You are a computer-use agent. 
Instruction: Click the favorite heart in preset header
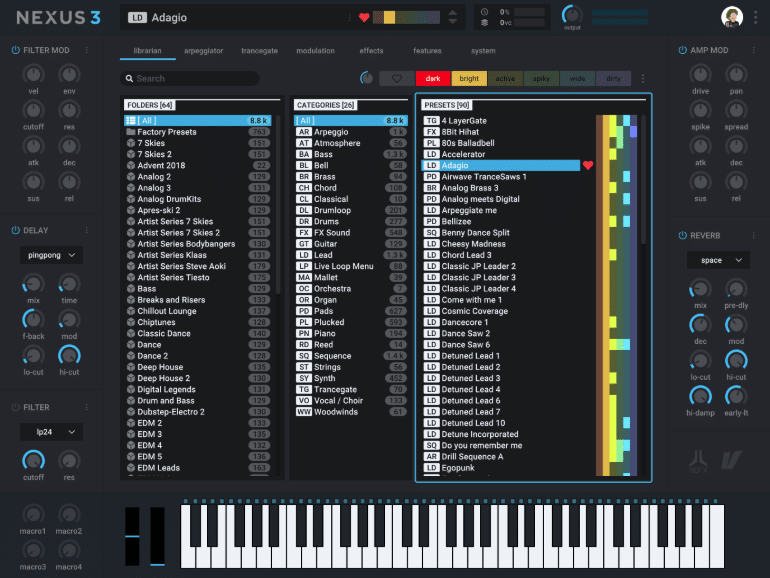[364, 18]
